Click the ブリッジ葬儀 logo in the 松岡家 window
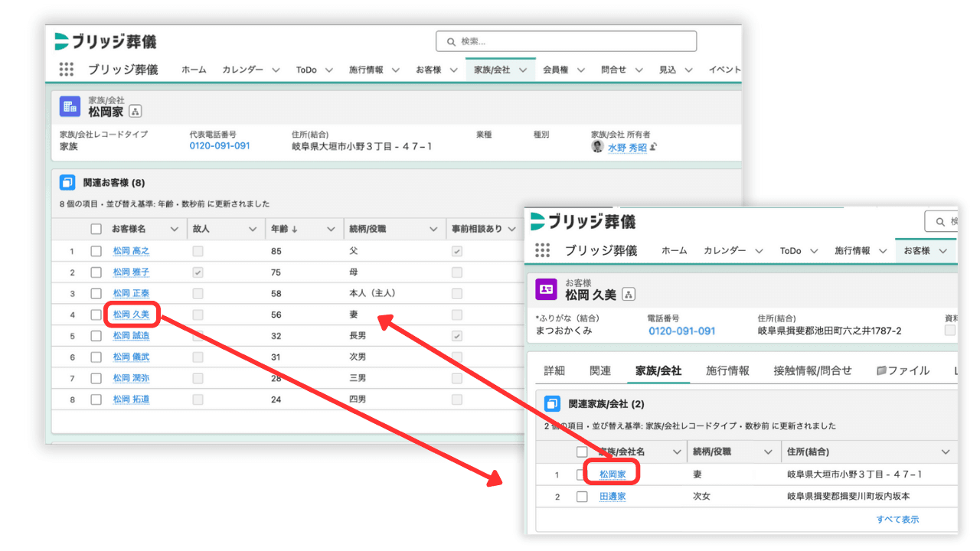980x551 pixels. click(106, 41)
